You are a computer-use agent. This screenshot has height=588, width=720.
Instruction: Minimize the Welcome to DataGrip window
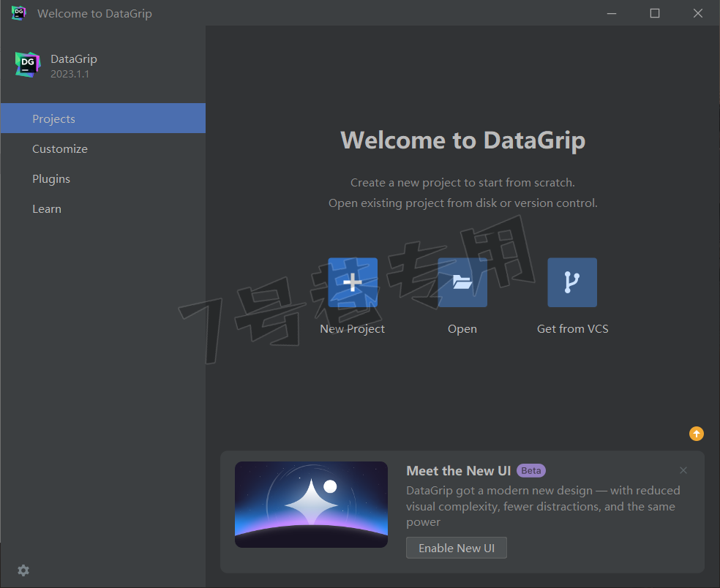(x=612, y=13)
